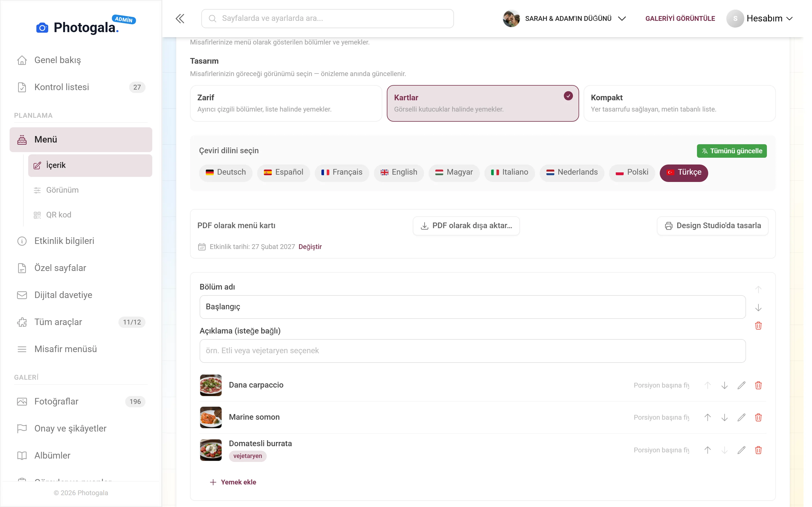Focus the Bölüm adı input field

473,307
